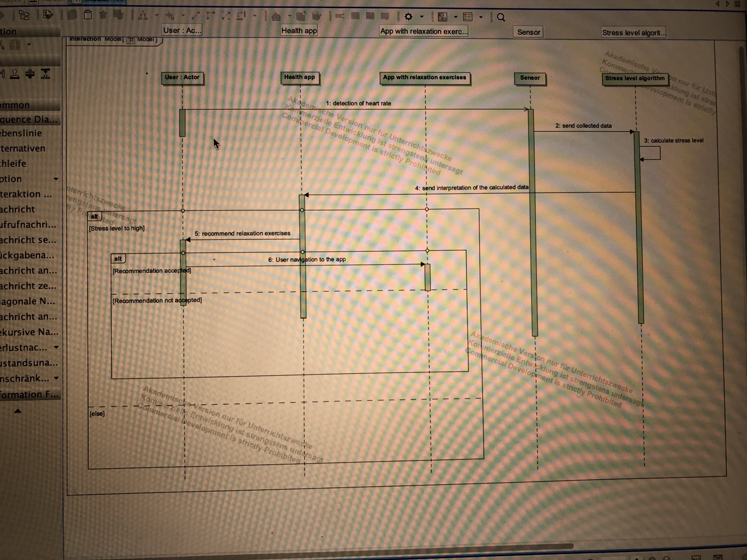Click the layout panel toolbar icon
This screenshot has width=747, height=560.
click(442, 17)
